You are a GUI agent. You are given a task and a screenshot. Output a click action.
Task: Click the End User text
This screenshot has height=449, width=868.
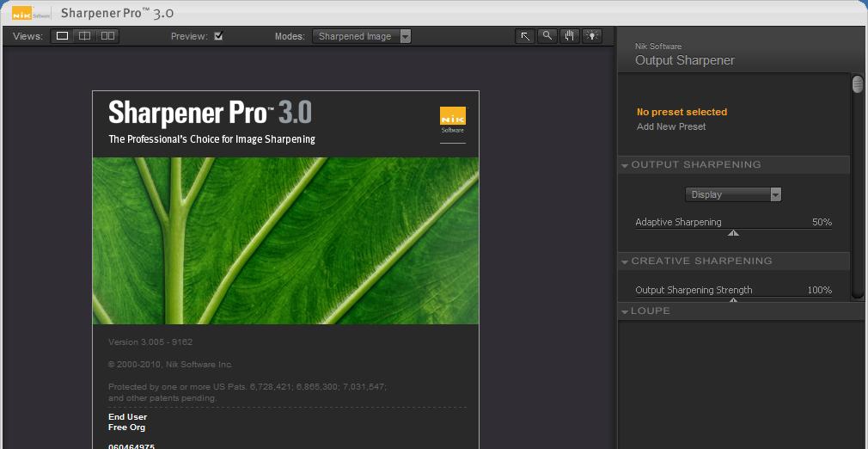coord(128,417)
